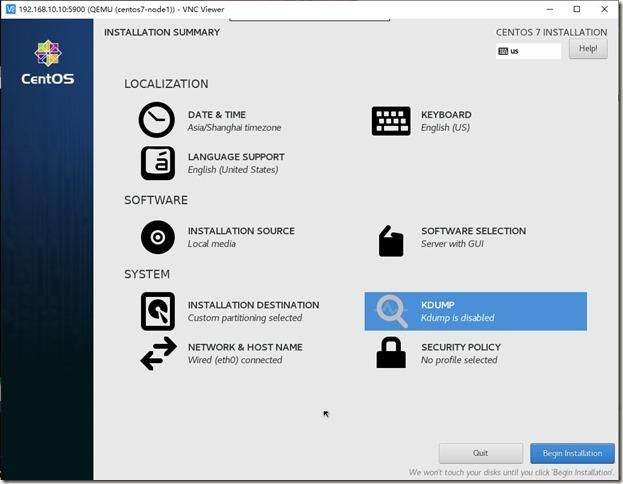This screenshot has width=623, height=484.
Task: Click Local media text
Action: (212, 244)
